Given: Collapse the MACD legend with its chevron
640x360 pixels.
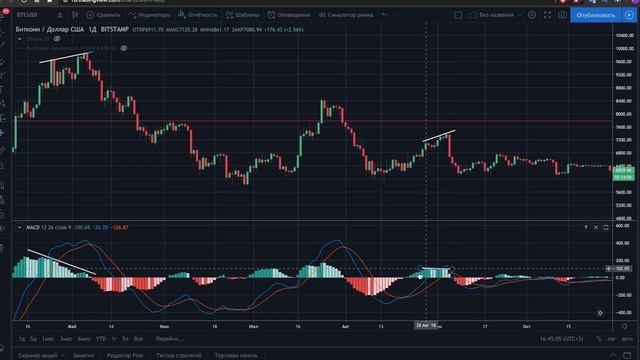Looking at the screenshot, I should click(x=19, y=227).
